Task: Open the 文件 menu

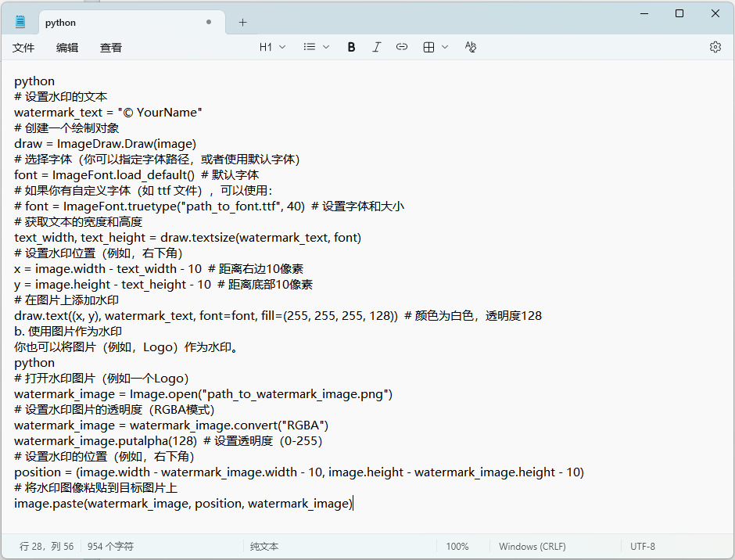Action: (23, 48)
